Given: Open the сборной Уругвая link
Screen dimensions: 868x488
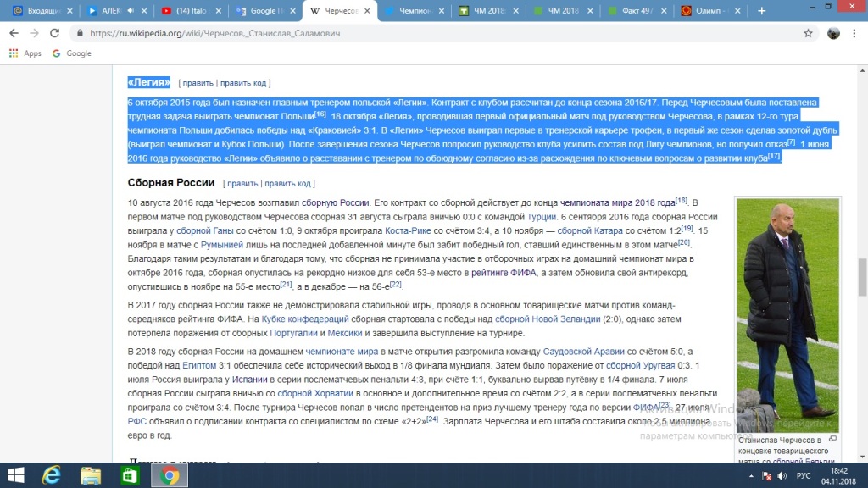Looking at the screenshot, I should pos(641,365).
